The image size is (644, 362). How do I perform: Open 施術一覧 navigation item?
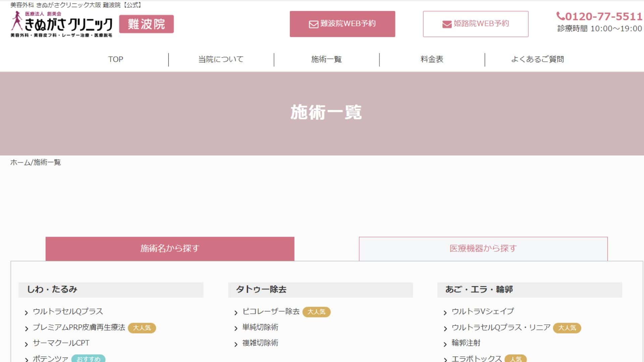click(326, 59)
